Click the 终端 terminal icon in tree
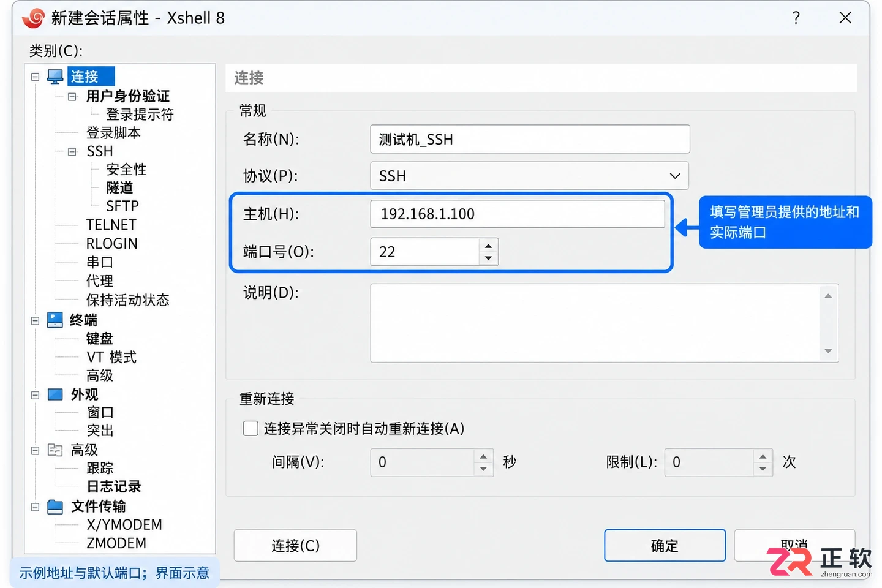The height and width of the screenshot is (588, 882). [x=55, y=320]
